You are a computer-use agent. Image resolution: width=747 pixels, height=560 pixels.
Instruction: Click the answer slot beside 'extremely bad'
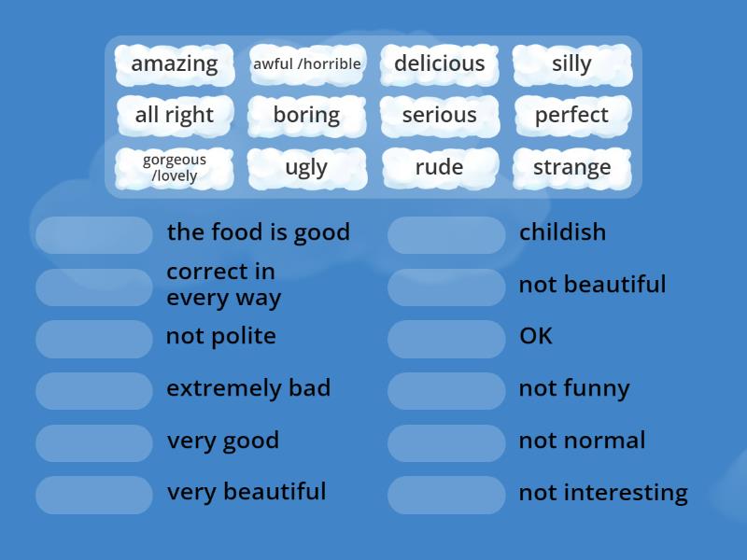pyautogui.click(x=92, y=391)
